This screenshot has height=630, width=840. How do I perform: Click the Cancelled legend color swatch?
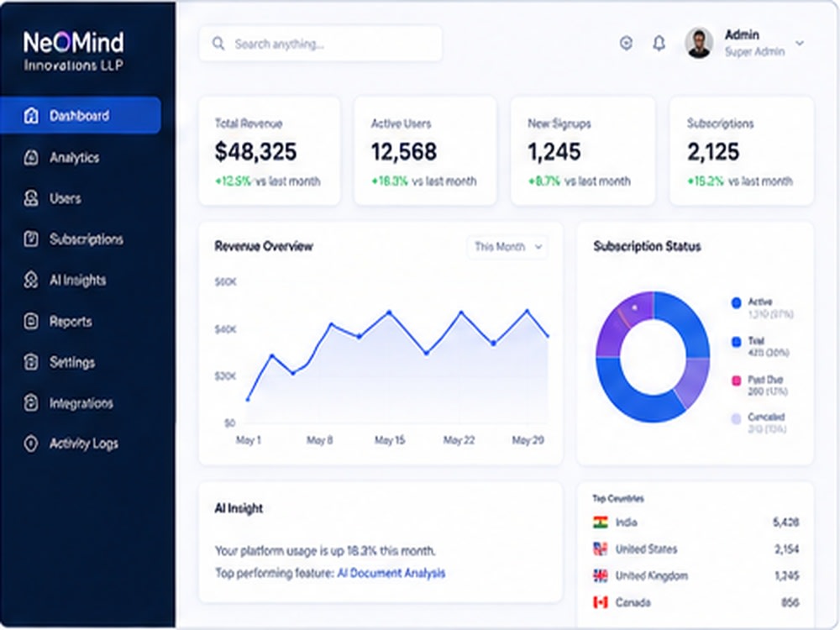point(736,418)
